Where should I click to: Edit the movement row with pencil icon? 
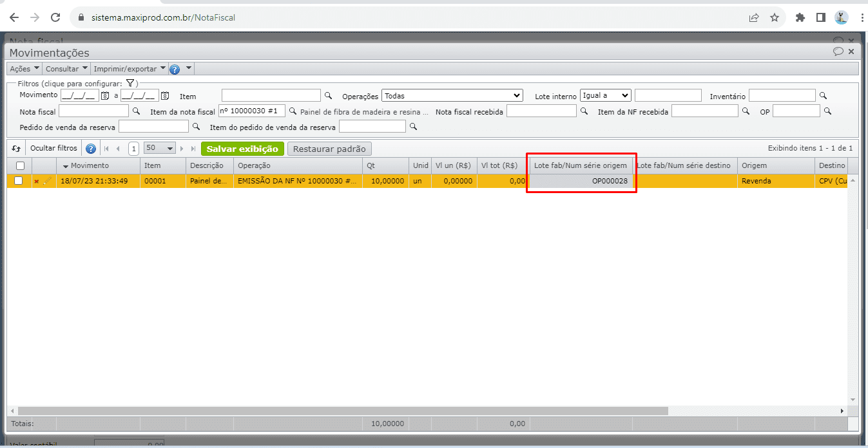coord(48,181)
